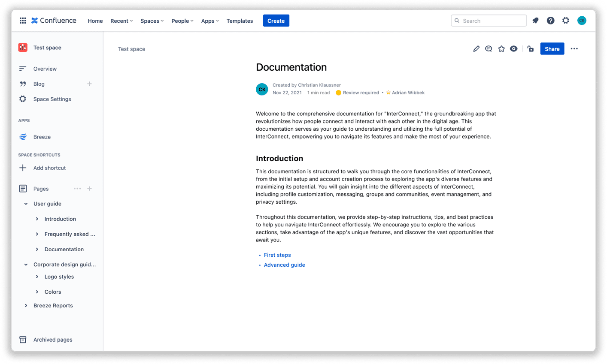The height and width of the screenshot is (364, 607).
Task: Open the more actions ellipsis menu
Action: [x=574, y=48]
